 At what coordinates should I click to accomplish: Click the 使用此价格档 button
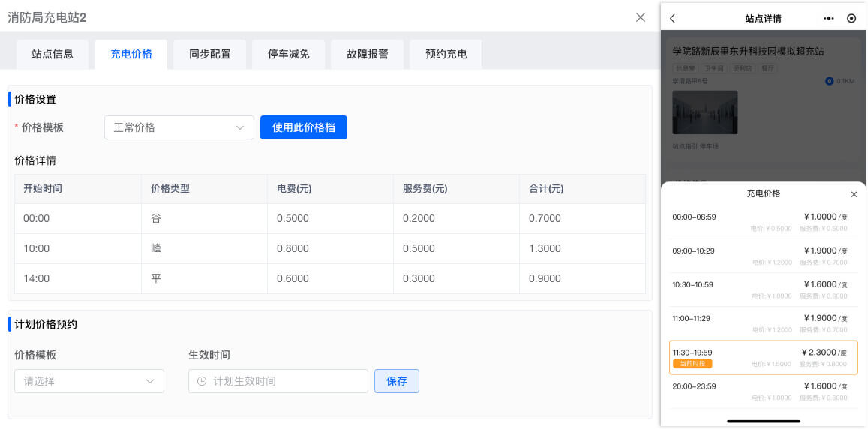click(x=304, y=127)
